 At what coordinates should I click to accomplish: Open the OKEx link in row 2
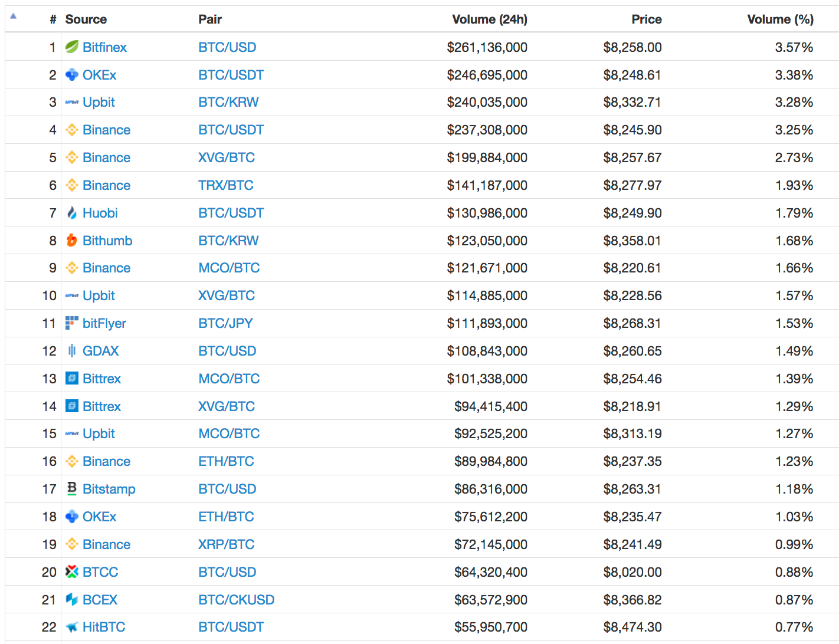[x=99, y=75]
